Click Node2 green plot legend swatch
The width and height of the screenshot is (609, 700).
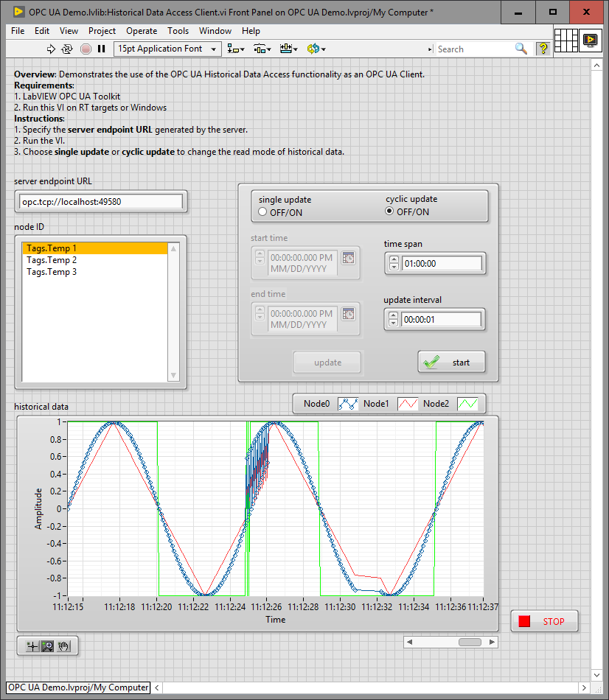(467, 404)
